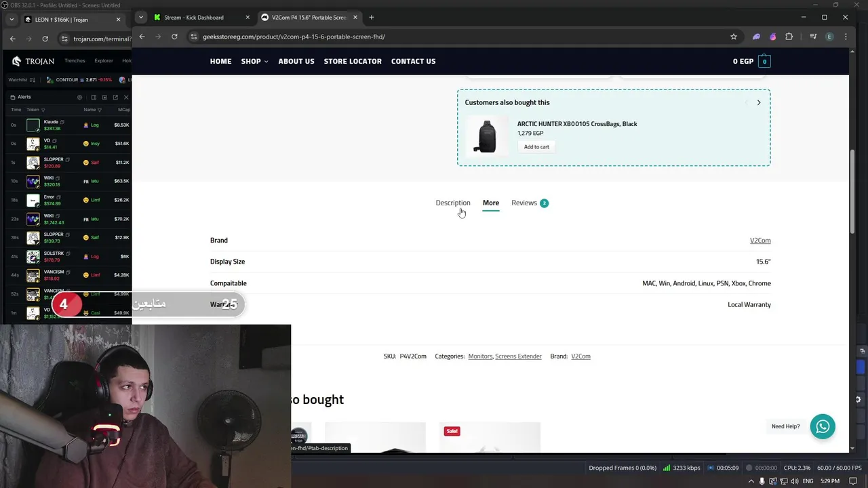Screen dimensions: 868x488
Task: Copy the Klaude token address icon
Action: tap(64, 122)
